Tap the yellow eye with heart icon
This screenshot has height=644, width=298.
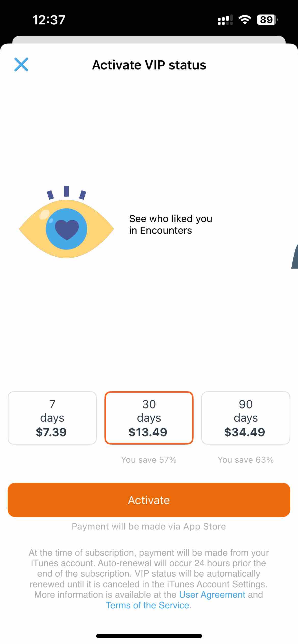(66, 222)
